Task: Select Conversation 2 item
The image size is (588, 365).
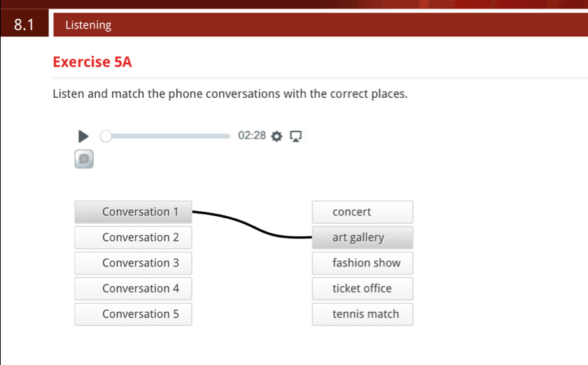Action: (133, 238)
